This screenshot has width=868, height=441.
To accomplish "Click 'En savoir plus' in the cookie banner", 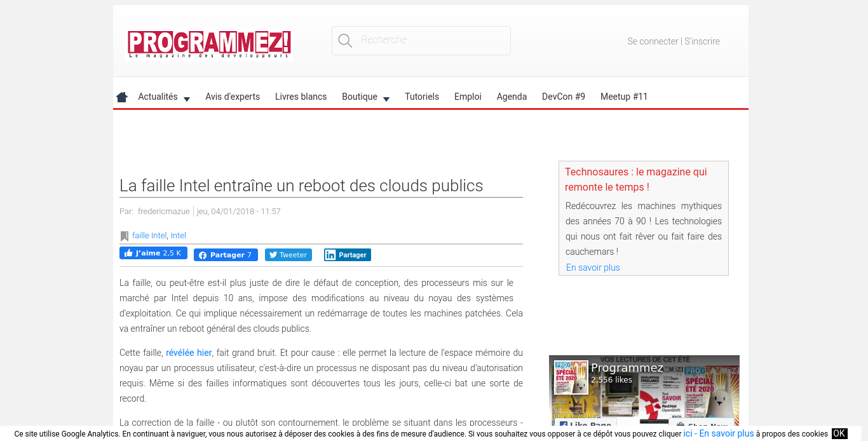I will [726, 433].
